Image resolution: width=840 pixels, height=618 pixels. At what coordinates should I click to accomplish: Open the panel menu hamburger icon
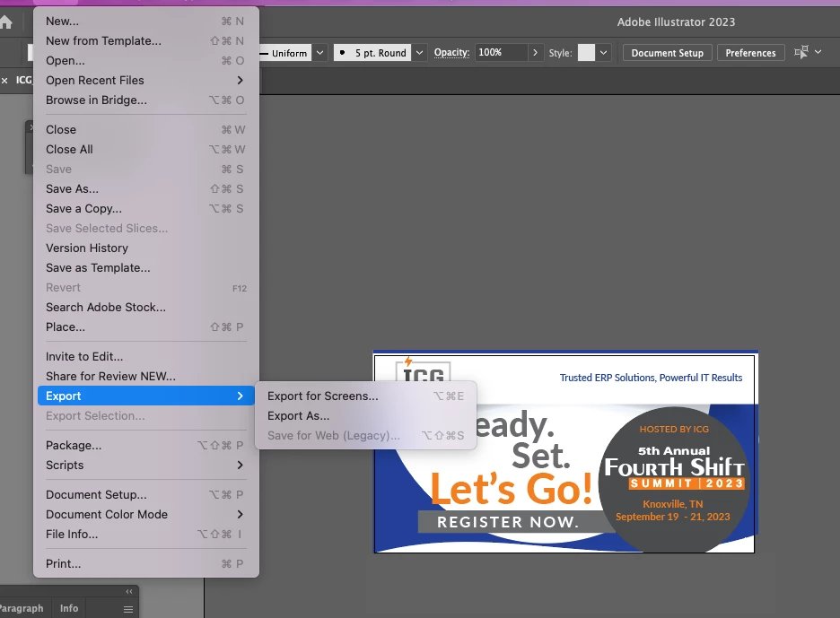tap(128, 609)
